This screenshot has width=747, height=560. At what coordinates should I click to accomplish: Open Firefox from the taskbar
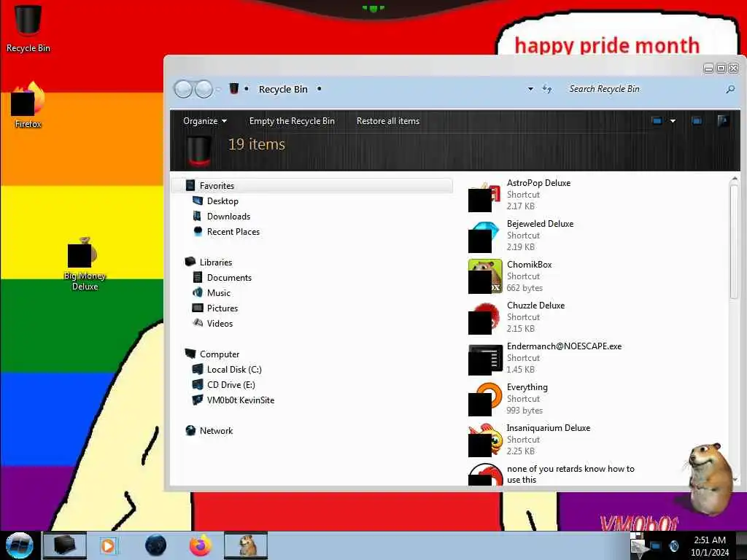pyautogui.click(x=201, y=545)
